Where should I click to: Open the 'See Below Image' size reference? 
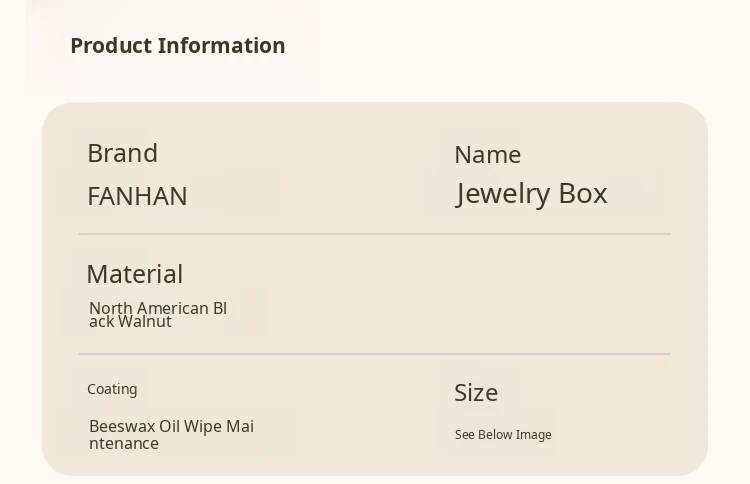[503, 435]
